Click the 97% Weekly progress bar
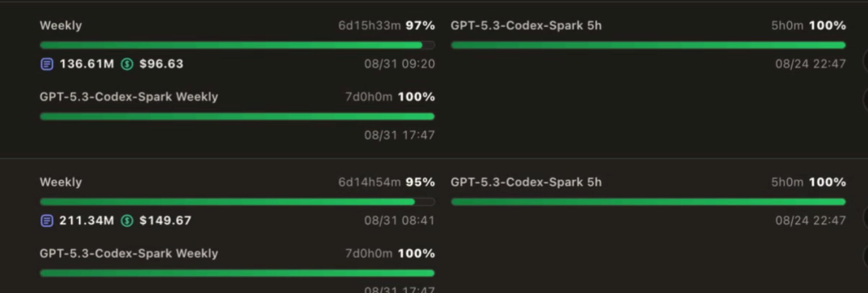Screen dimensions: 868x293 pos(237,45)
